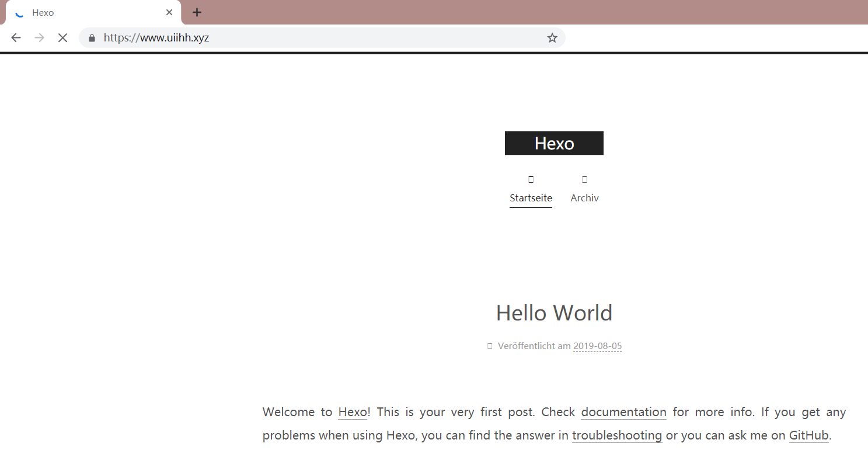
Task: Open the Hello World post title
Action: 554,313
